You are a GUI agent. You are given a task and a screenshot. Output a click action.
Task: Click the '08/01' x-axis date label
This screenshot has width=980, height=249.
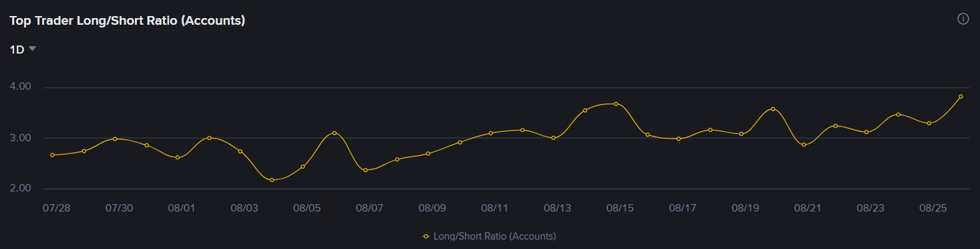(182, 208)
